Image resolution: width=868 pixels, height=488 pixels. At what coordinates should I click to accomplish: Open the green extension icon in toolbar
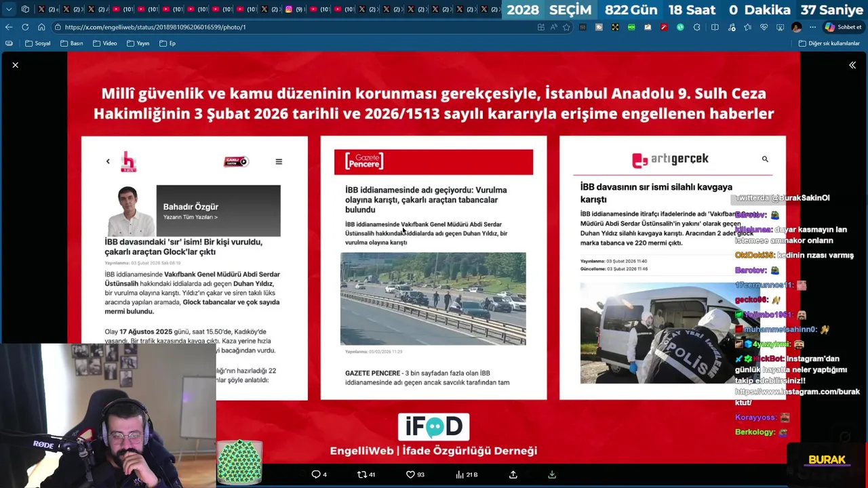point(631,27)
